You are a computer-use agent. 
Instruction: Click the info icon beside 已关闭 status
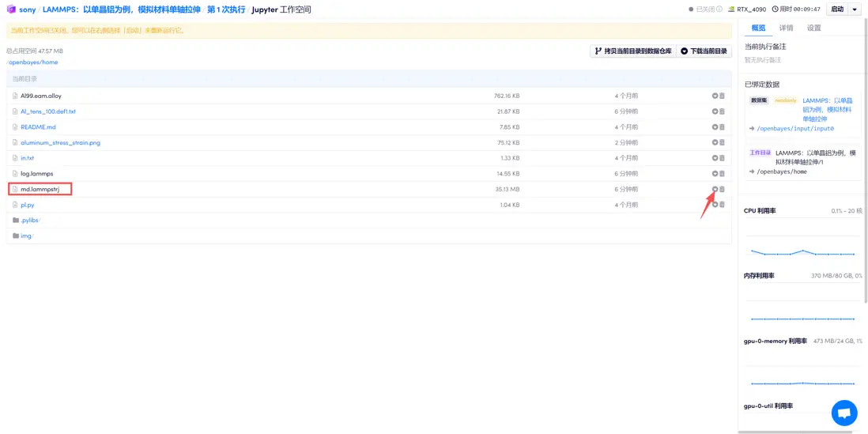(x=719, y=9)
